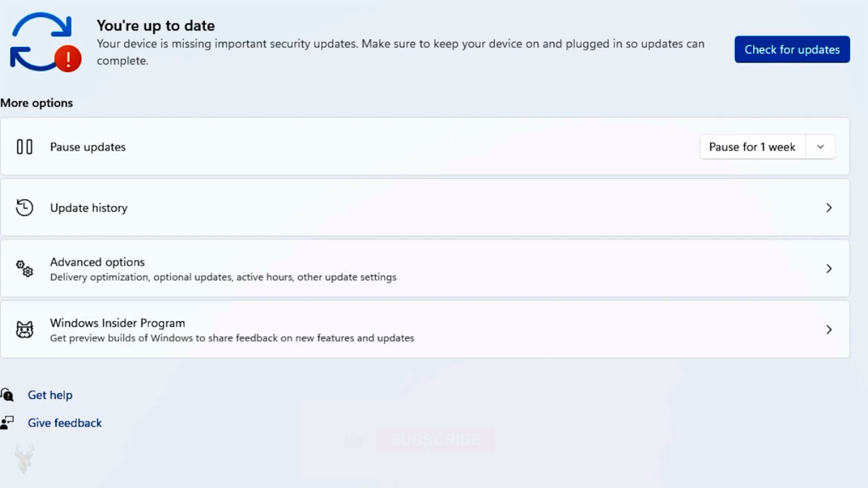The height and width of the screenshot is (488, 868).
Task: Click the deer logo watermark
Action: coord(24,458)
